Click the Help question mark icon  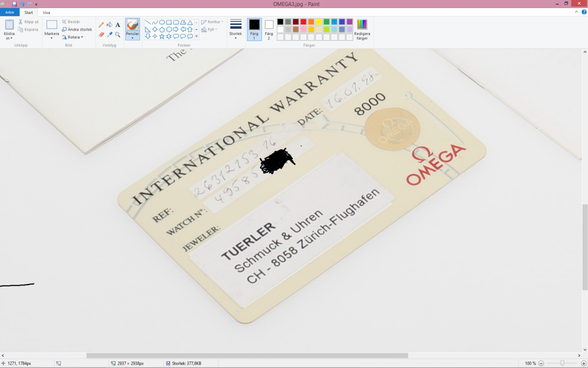583,12
